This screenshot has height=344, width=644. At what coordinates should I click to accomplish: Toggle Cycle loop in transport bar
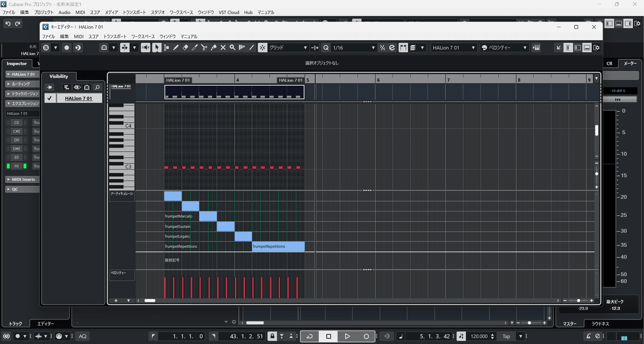coord(309,336)
